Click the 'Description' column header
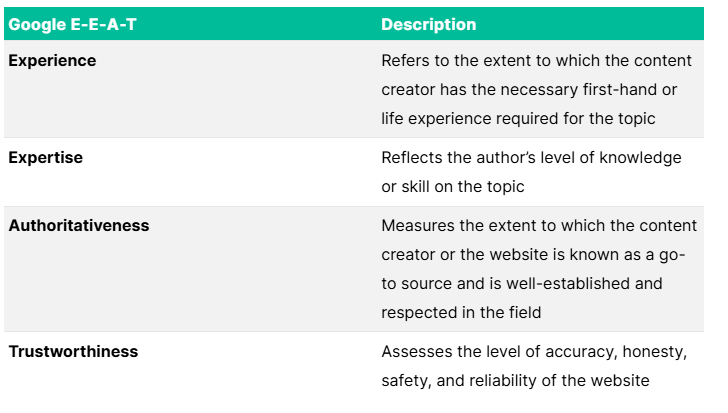This screenshot has width=728, height=413. tap(428, 24)
